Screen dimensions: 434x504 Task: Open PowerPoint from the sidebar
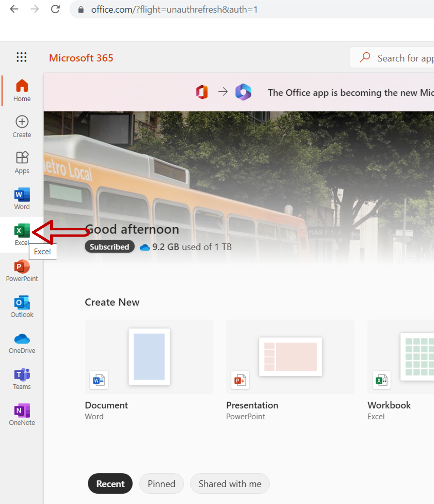click(x=22, y=271)
